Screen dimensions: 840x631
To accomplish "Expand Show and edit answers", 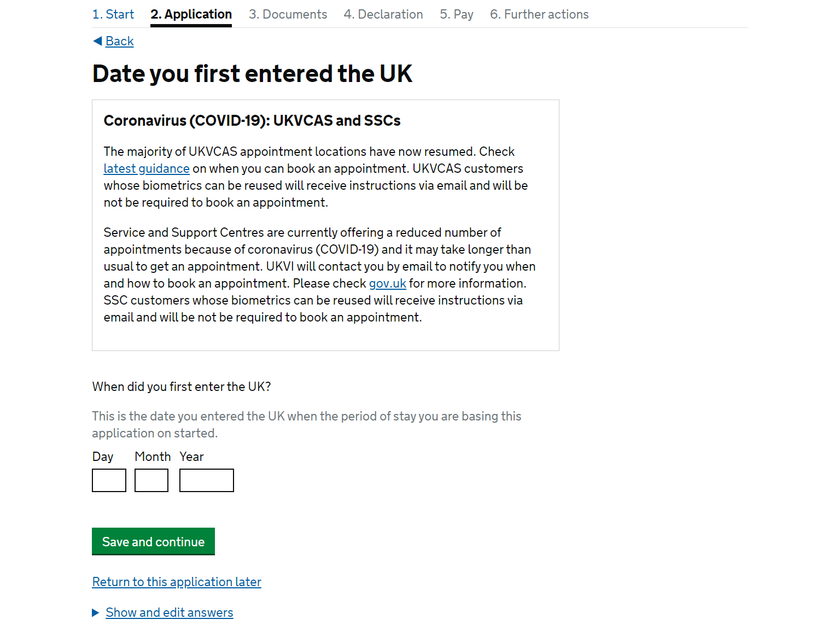I will [170, 612].
